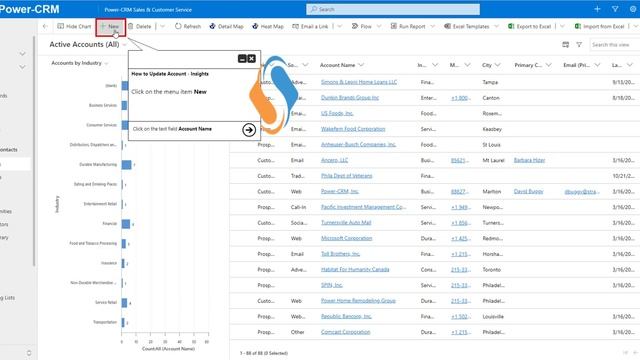Click the Financial chart bar

126,224
